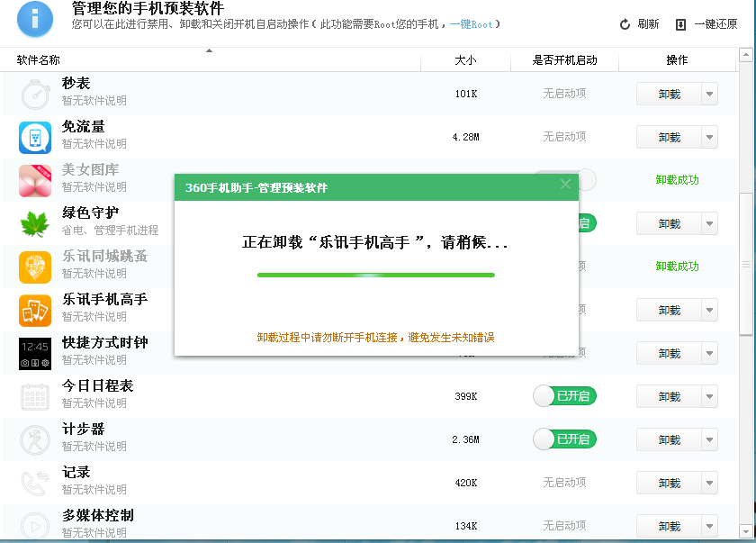756x543 pixels.
Task: Uninstall the 秒表 app
Action: 670,94
